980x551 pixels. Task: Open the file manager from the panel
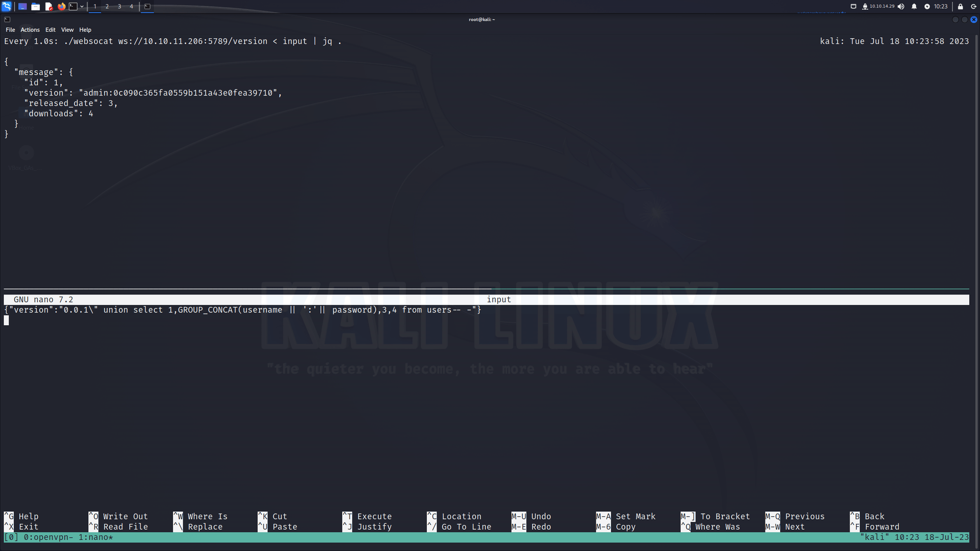point(36,6)
